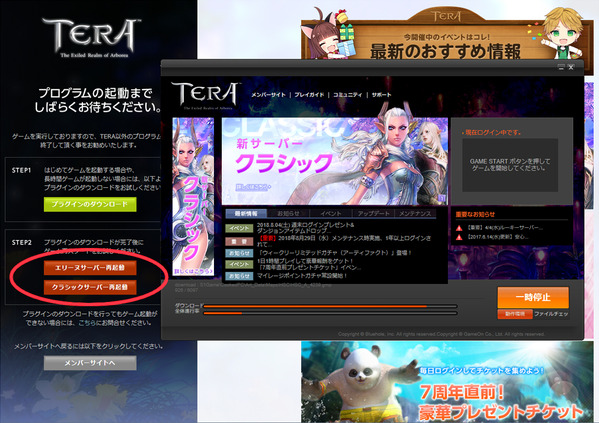Click the お知らせ tag beside マイレージポイントガチャ

click(239, 276)
